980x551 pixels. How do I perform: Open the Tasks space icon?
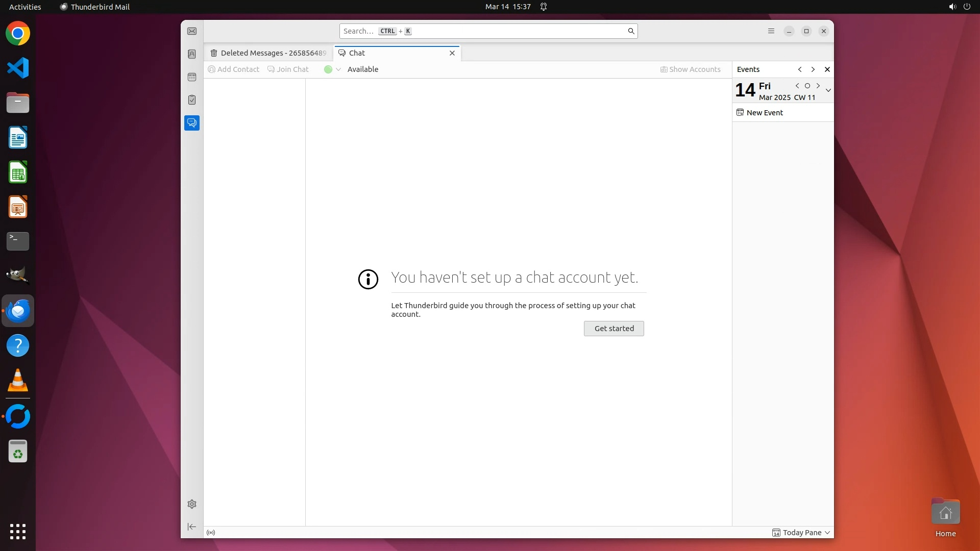[x=192, y=100]
